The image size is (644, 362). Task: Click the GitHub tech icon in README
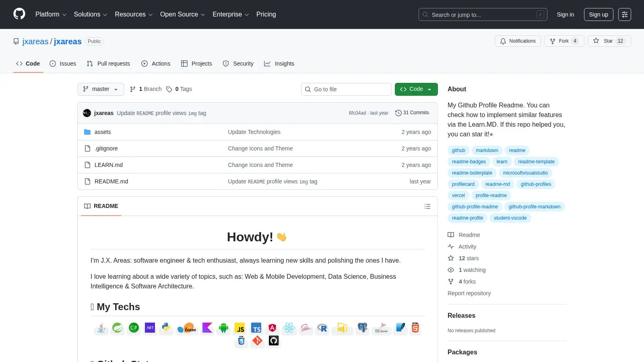pyautogui.click(x=274, y=341)
